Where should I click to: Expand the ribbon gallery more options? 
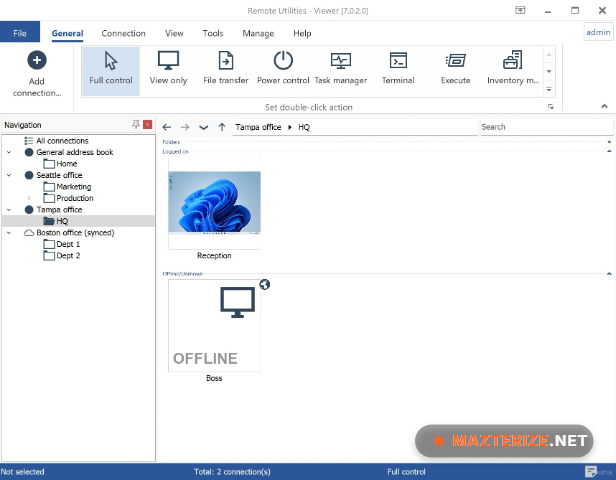pos(549,90)
